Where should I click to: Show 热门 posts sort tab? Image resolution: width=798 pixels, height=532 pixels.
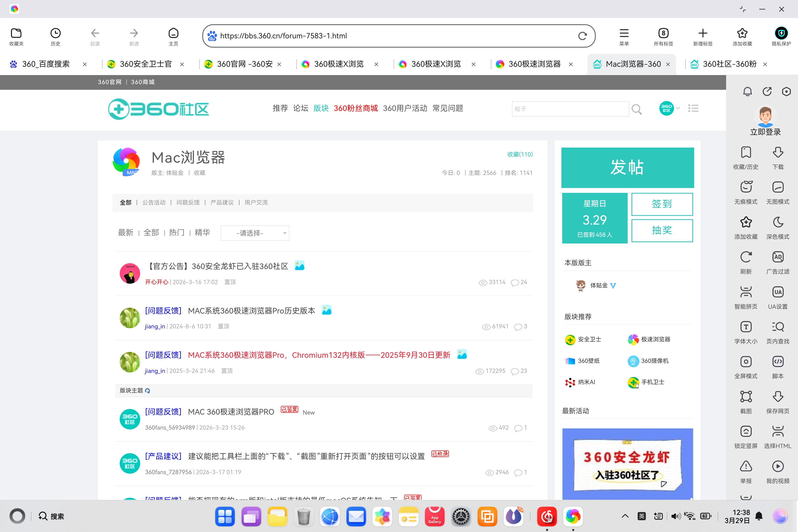tap(177, 232)
